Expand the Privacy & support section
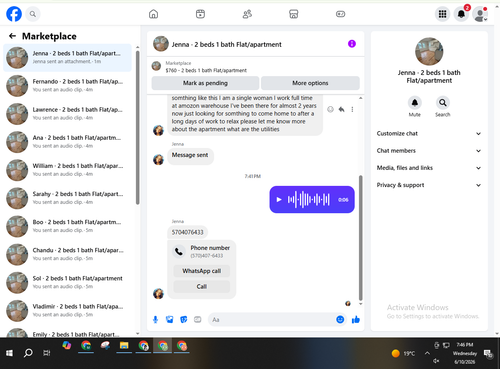 (429, 185)
